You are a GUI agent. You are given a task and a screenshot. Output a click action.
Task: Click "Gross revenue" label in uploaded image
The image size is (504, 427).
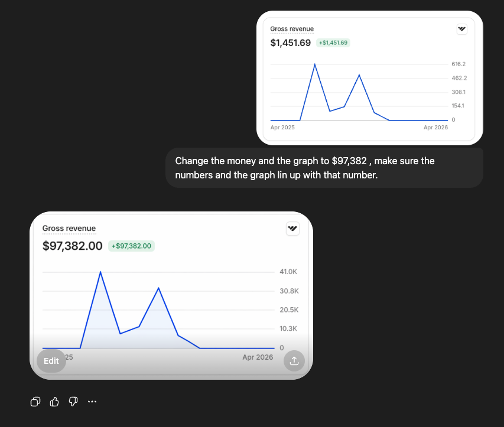pos(292,29)
